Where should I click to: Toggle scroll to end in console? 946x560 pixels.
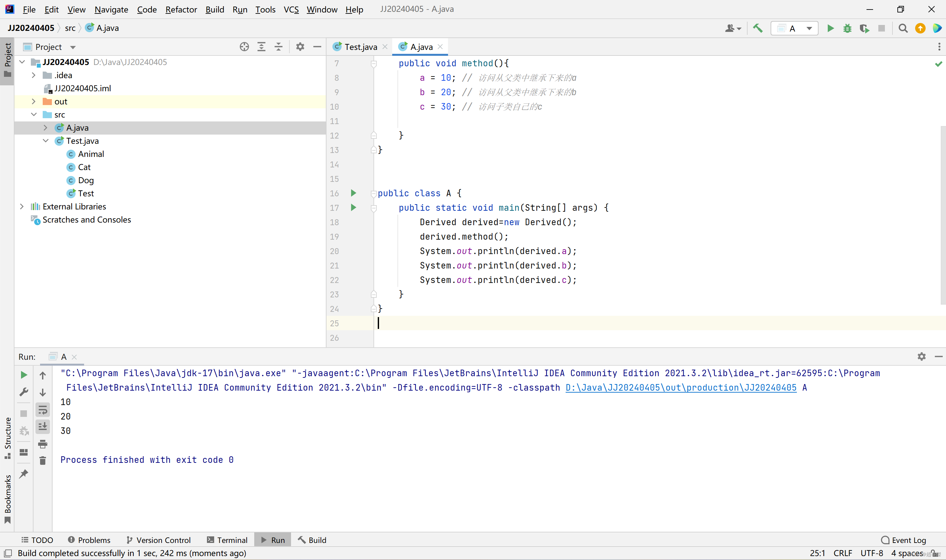[x=43, y=427]
